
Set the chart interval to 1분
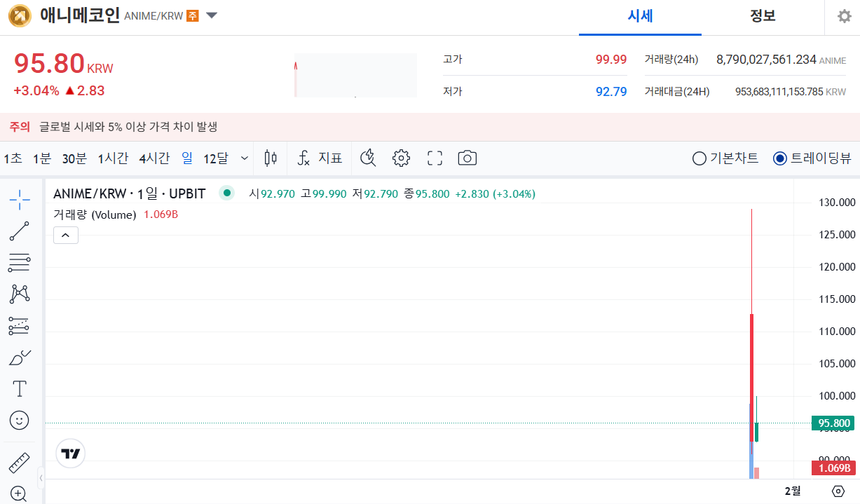coord(42,158)
